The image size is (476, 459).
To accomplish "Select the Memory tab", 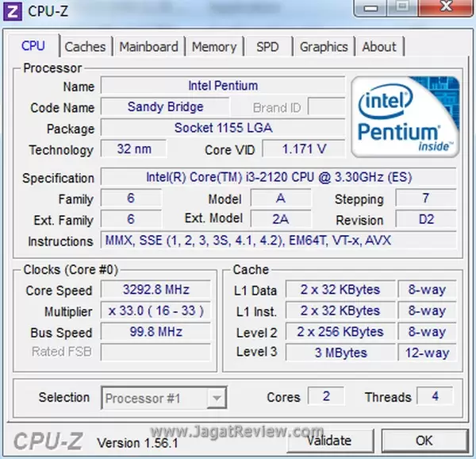I will [214, 47].
